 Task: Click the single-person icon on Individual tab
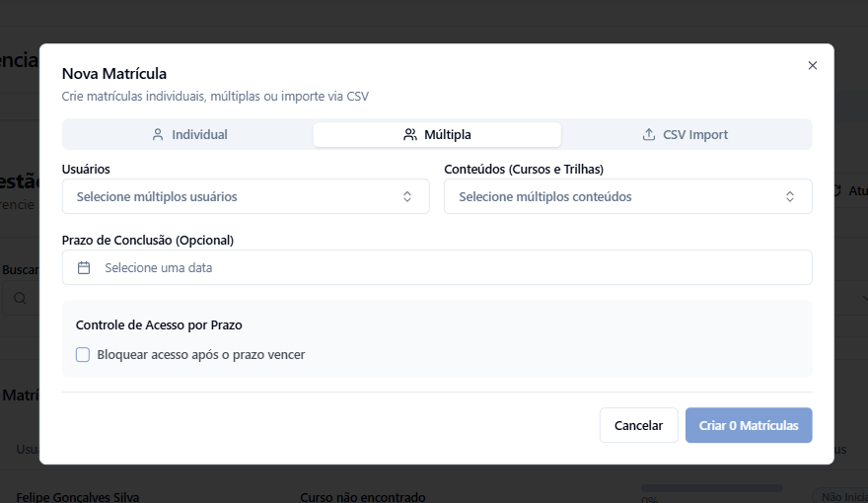click(158, 134)
